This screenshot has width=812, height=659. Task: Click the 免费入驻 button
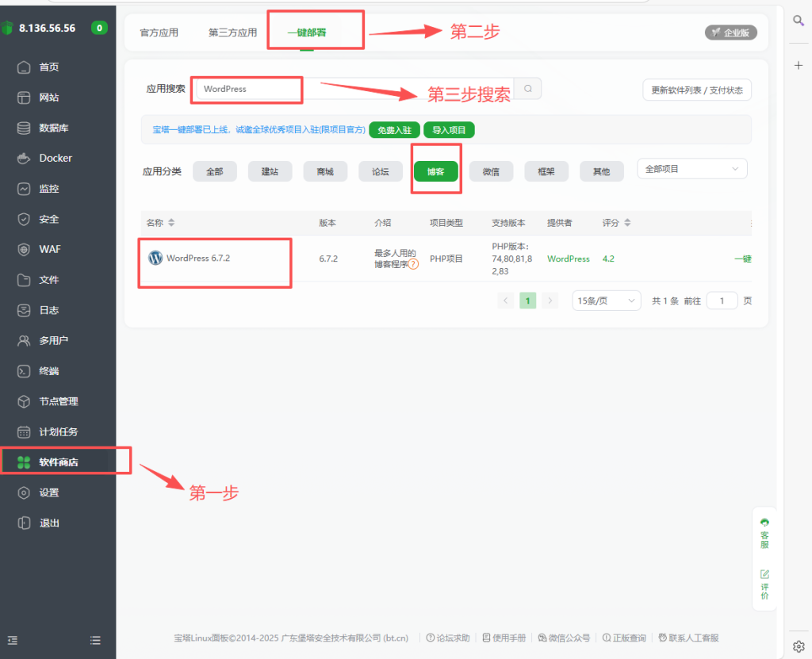click(x=394, y=130)
